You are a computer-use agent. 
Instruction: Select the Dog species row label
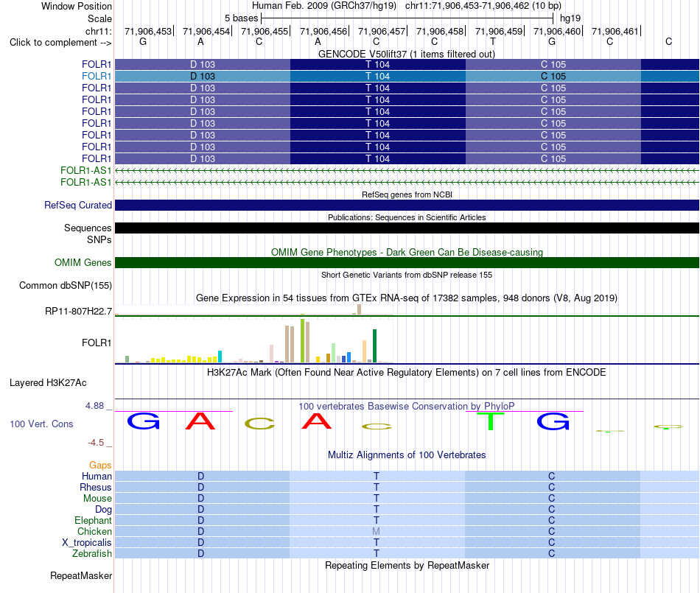(103, 510)
